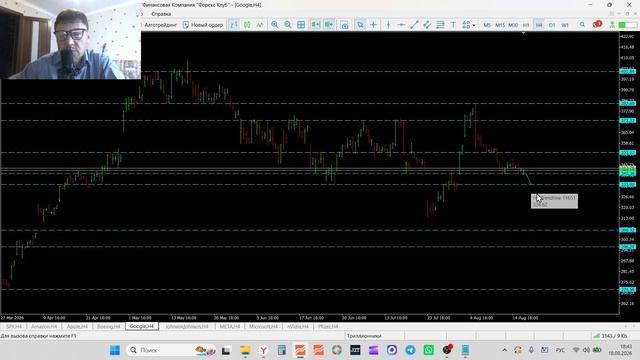Click the taskbar Поиск search box
The height and width of the screenshot is (360, 640).
click(x=172, y=350)
